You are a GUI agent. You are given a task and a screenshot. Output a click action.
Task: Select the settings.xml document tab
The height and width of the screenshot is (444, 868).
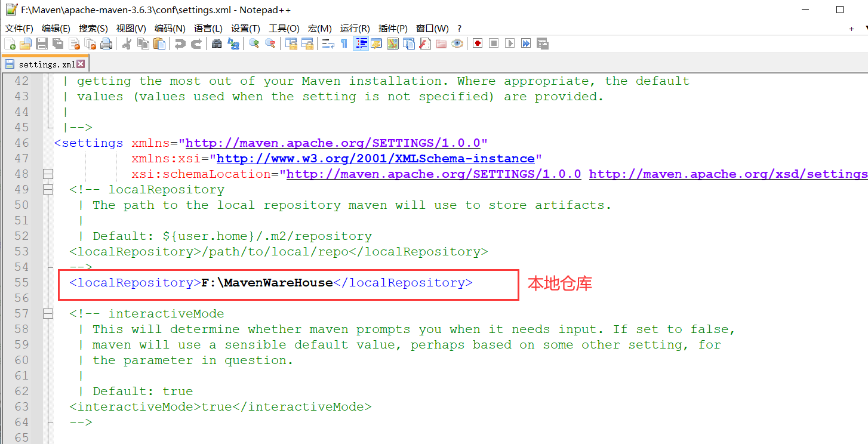coord(45,64)
